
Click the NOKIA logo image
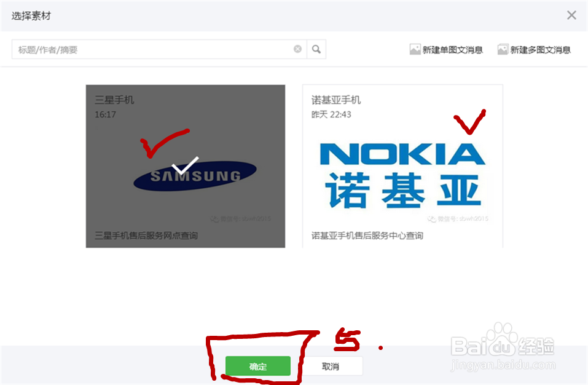point(402,176)
